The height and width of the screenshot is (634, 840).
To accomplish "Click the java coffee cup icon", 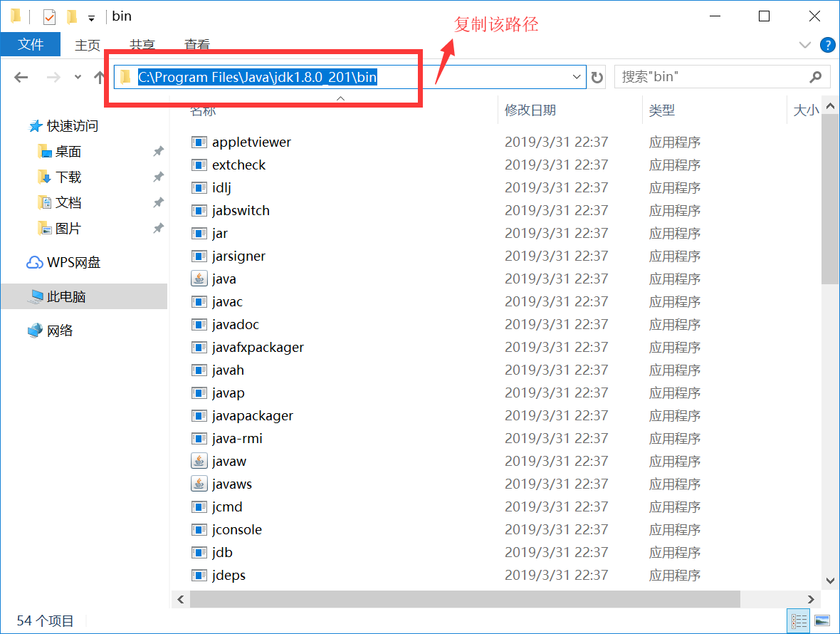I will tap(199, 279).
